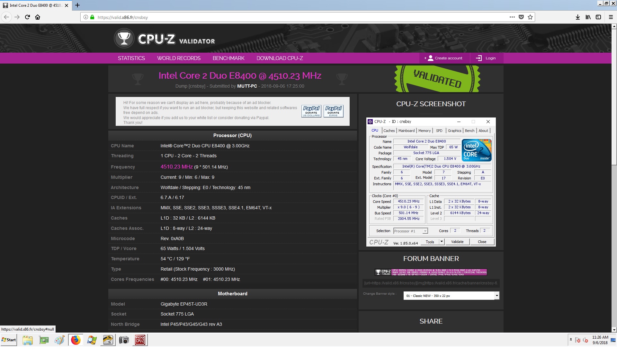This screenshot has width=617, height=364.
Task: Click the MUTT-PC submitter name
Action: [247, 86]
